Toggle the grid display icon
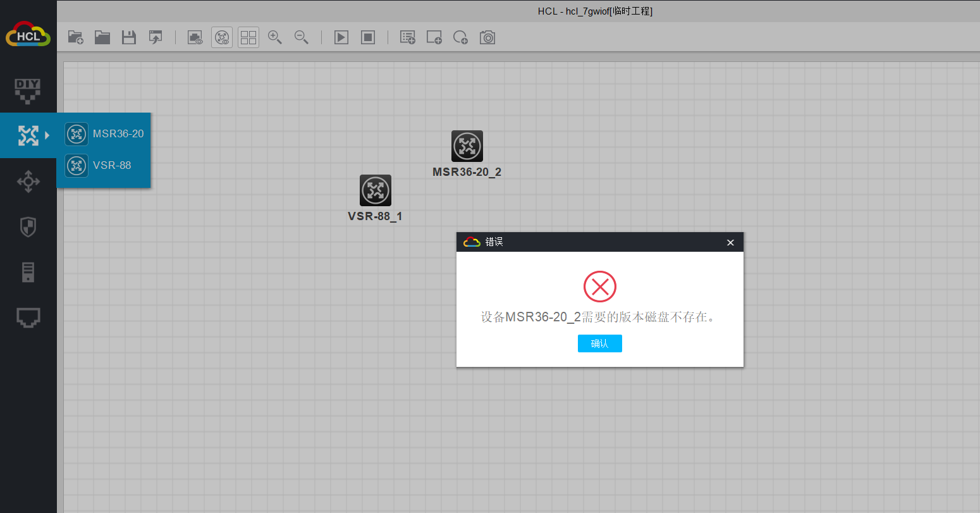 [x=248, y=37]
